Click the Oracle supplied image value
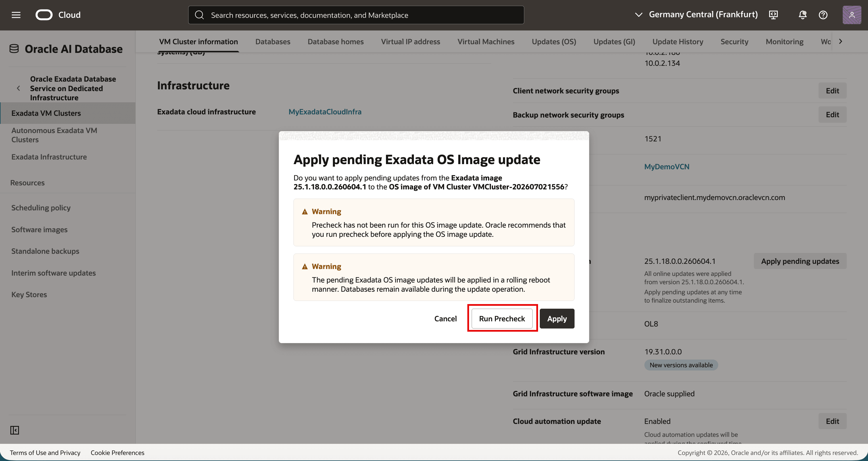Screen dimensions: 868x461 (x=669, y=393)
